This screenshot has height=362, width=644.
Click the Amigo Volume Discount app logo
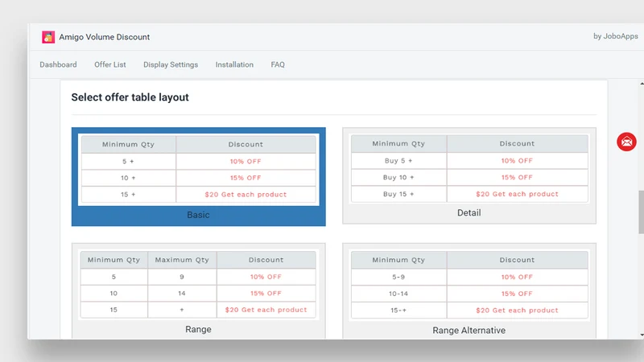tap(48, 37)
